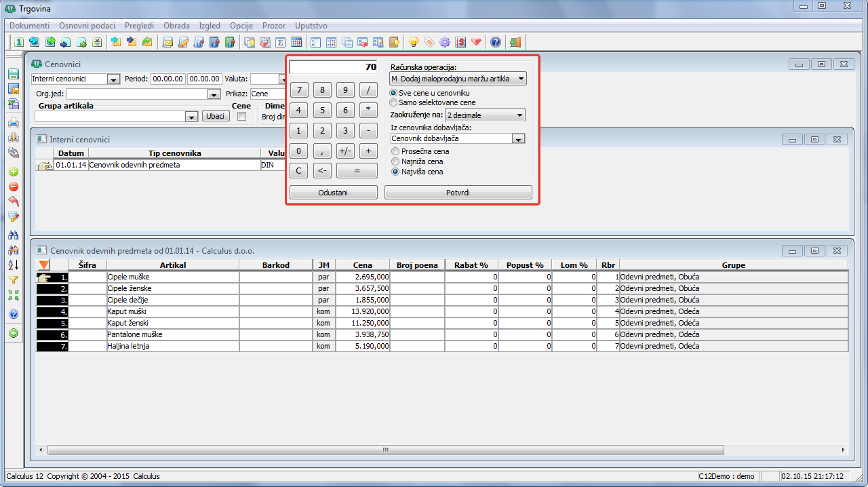Click the sigma sum icon in toolbar
Image resolution: width=868 pixels, height=487 pixels.
coord(281,42)
